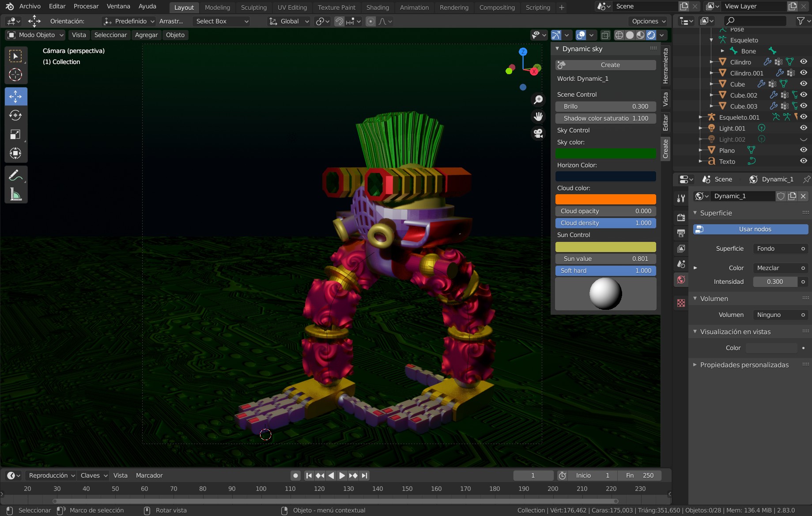Open the Superficie Fondo shader dropdown
This screenshot has width=812, height=516.
pos(780,249)
